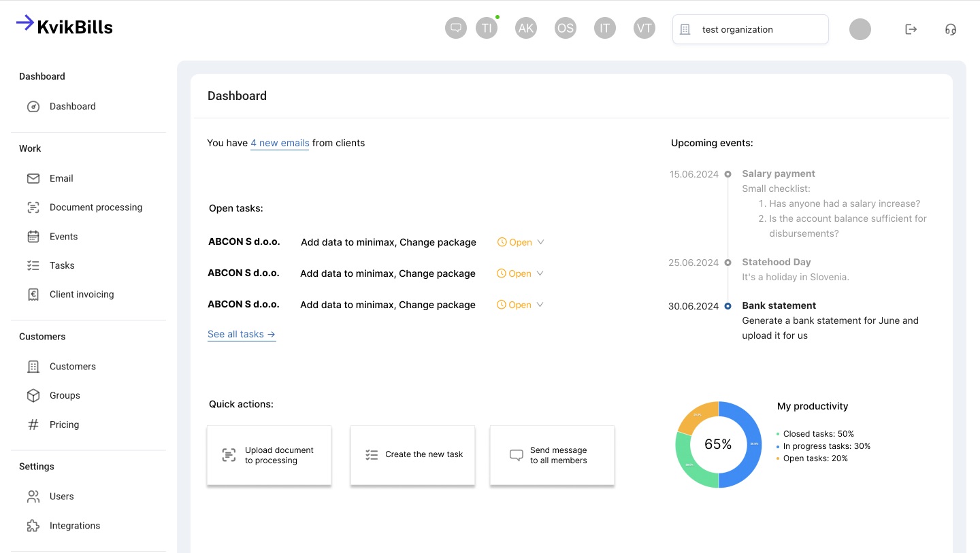This screenshot has height=553, width=980.
Task: Expand the second task's Open status dropdown
Action: (x=520, y=273)
